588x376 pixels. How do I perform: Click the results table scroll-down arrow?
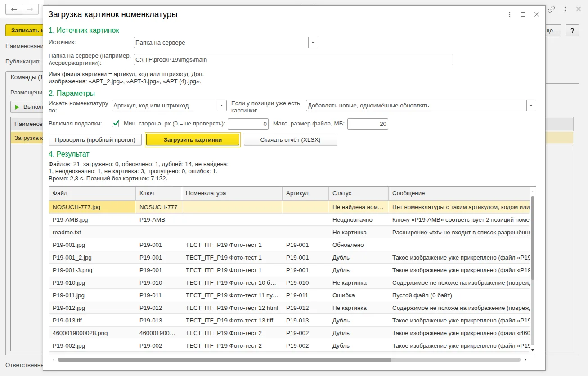click(x=533, y=350)
